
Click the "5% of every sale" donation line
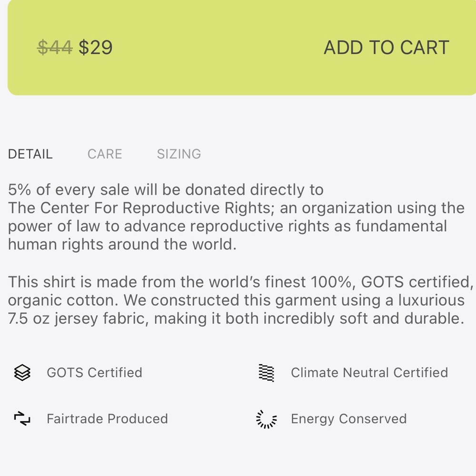(166, 190)
